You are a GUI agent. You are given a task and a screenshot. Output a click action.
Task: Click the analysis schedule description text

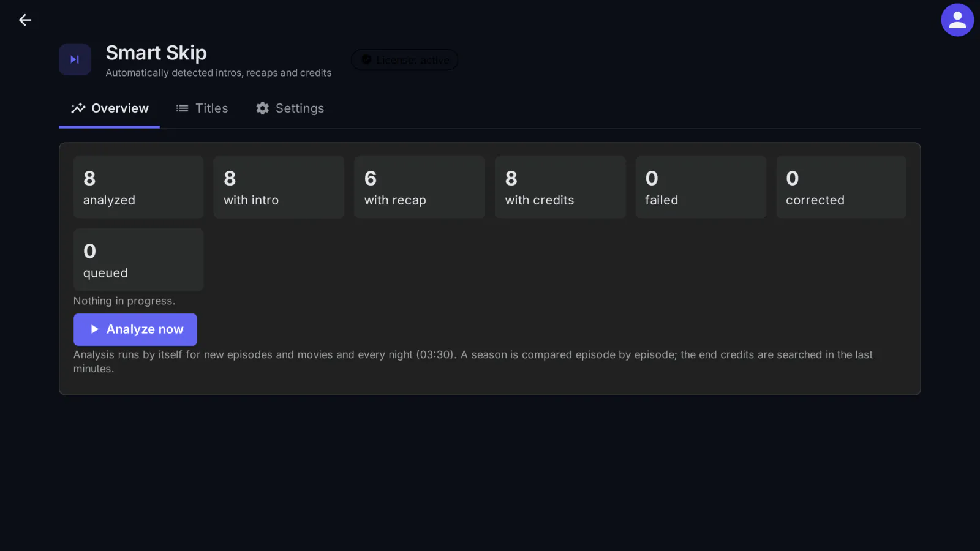[x=473, y=362]
